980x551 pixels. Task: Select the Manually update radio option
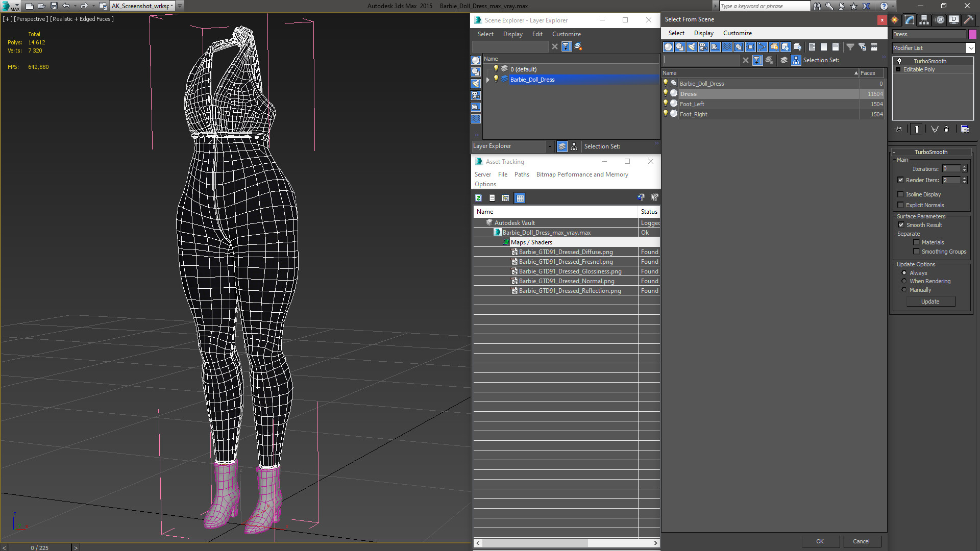click(904, 290)
